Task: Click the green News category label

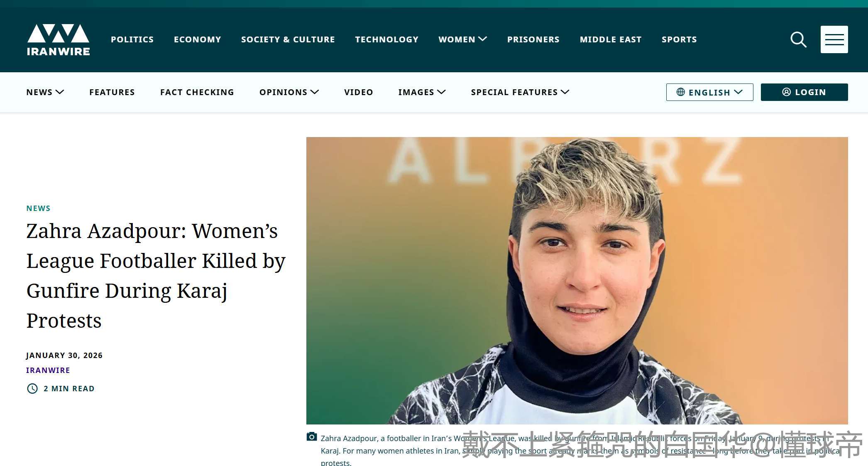Action: (x=38, y=208)
